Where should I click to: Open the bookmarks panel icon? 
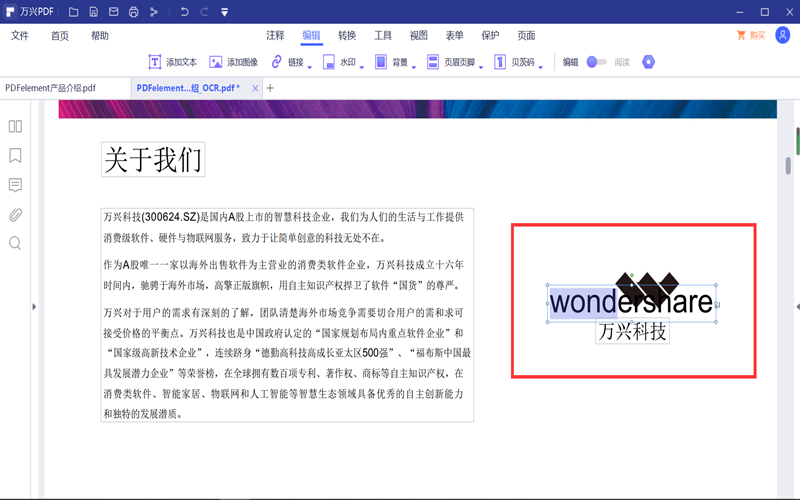point(15,156)
